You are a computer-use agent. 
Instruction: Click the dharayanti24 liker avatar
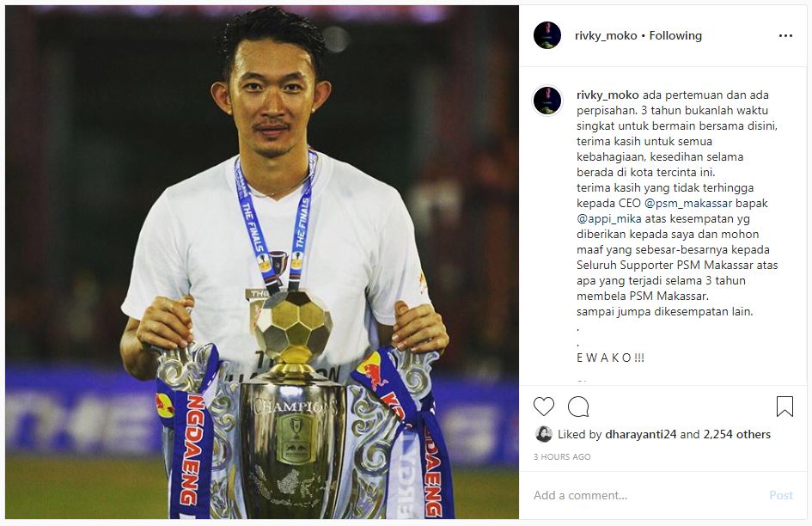point(543,434)
